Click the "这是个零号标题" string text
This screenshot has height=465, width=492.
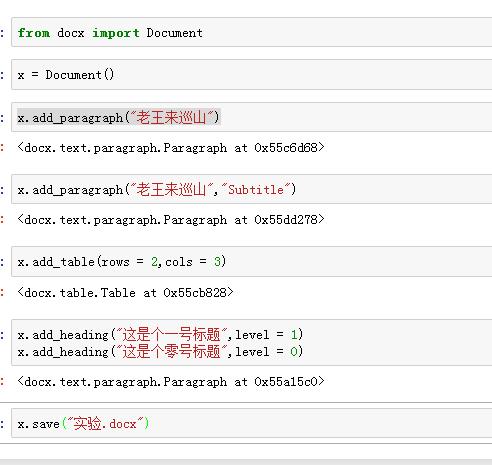click(x=171, y=351)
